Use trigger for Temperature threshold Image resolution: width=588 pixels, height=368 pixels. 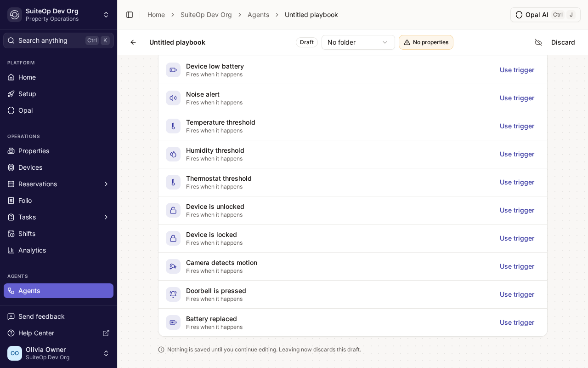click(x=517, y=126)
